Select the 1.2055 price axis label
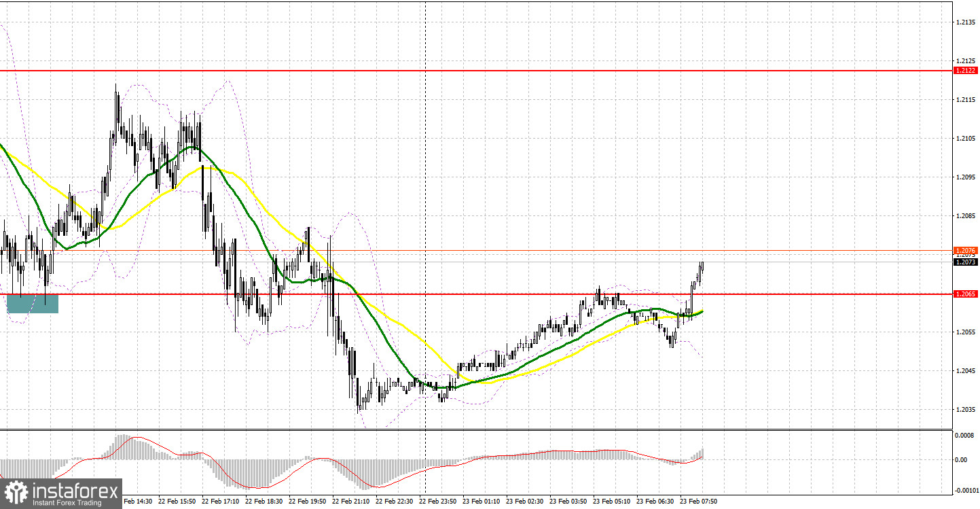The height and width of the screenshot is (509, 980). pos(966,332)
